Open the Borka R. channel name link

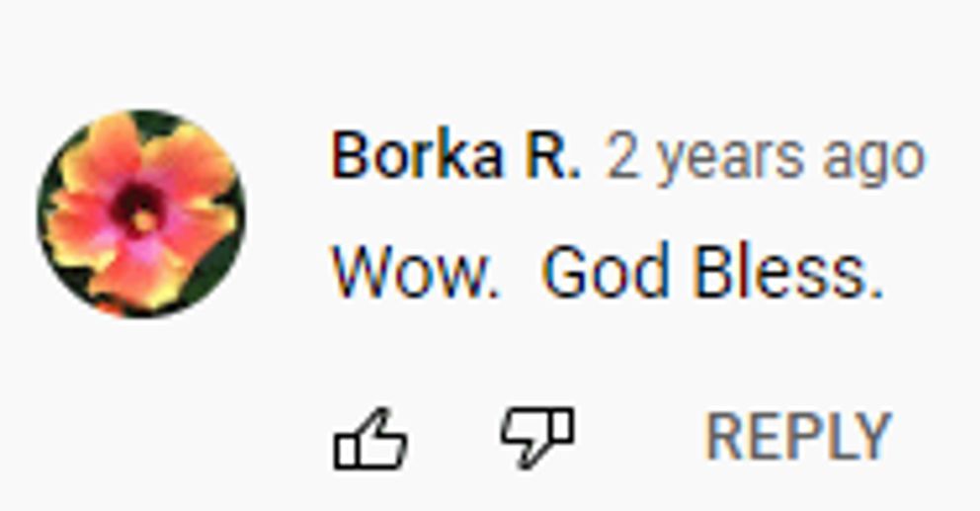click(x=455, y=156)
